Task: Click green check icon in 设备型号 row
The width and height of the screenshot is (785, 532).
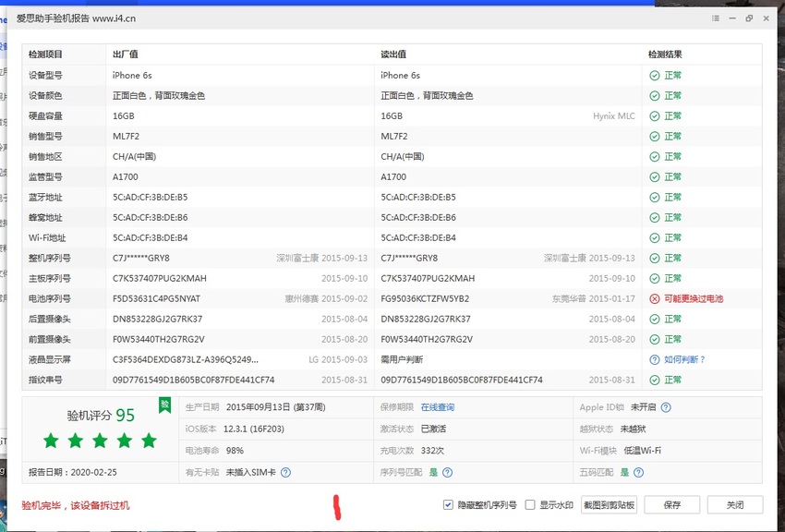Action: 655,76
